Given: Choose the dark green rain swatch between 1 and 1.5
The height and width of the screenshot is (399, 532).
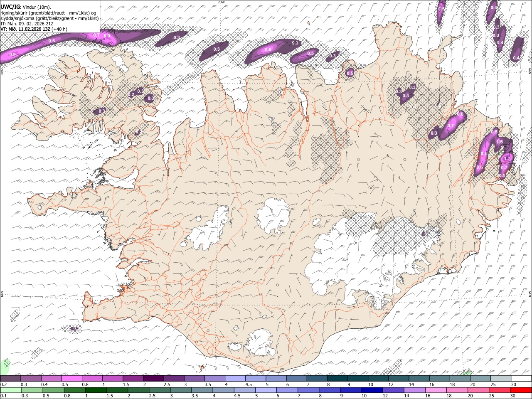Looking at the screenshot, I should 96,390.
